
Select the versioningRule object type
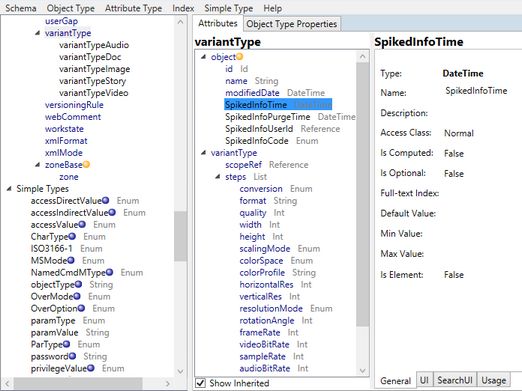tap(74, 105)
